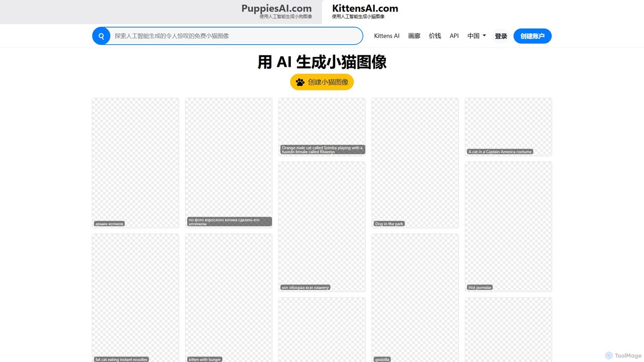Open the API nav link

click(x=454, y=36)
